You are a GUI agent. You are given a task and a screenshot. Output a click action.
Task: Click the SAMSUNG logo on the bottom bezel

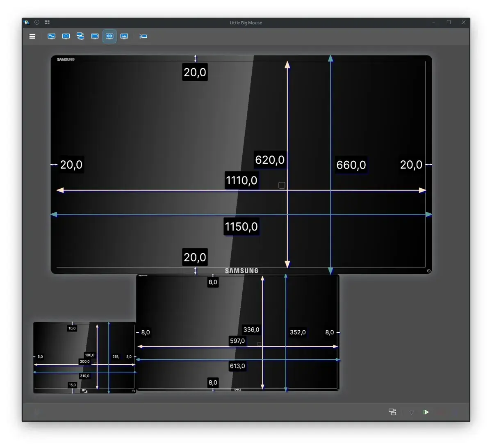pos(241,271)
